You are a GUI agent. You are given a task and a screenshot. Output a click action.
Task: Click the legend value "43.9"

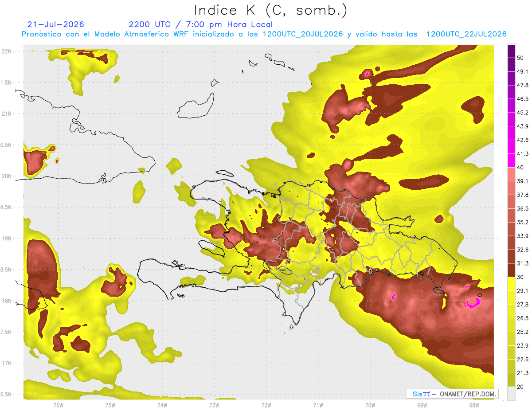click(523, 126)
